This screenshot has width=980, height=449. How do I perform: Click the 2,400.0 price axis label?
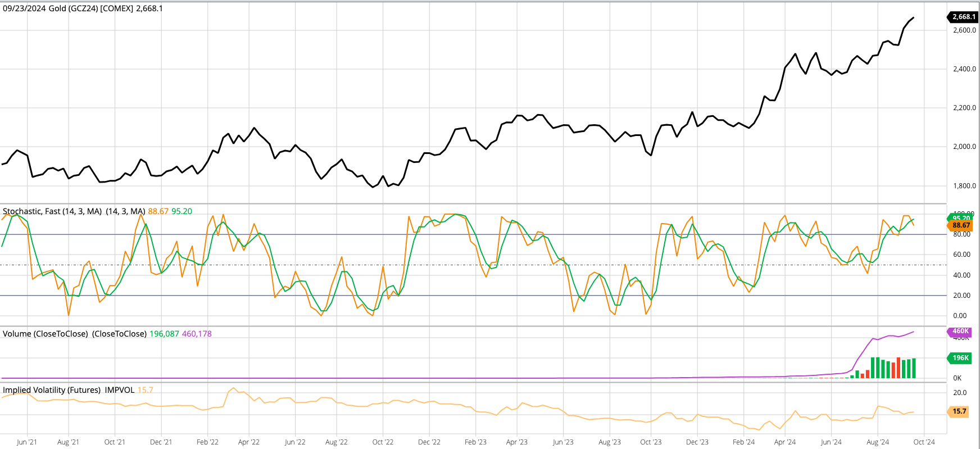pyautogui.click(x=964, y=69)
